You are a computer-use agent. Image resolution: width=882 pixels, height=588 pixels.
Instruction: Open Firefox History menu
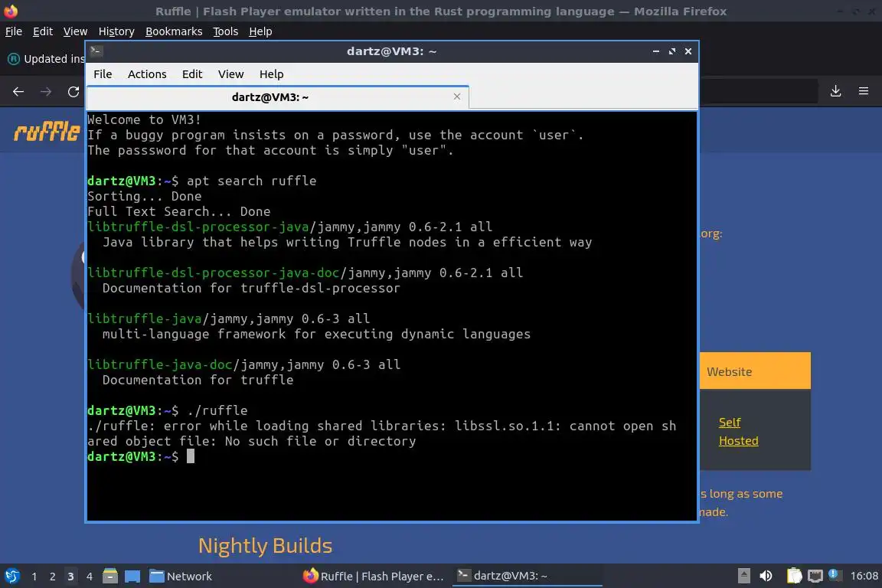[116, 31]
